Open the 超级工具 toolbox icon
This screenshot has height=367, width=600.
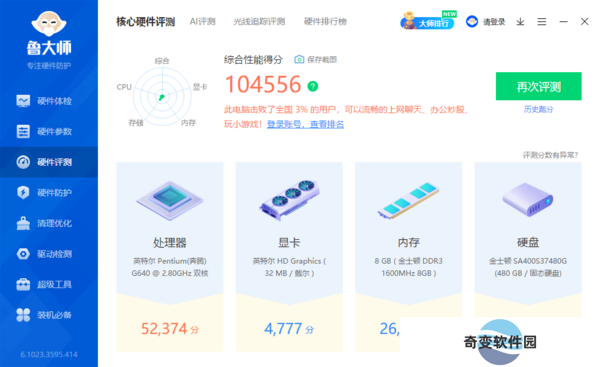tap(23, 284)
